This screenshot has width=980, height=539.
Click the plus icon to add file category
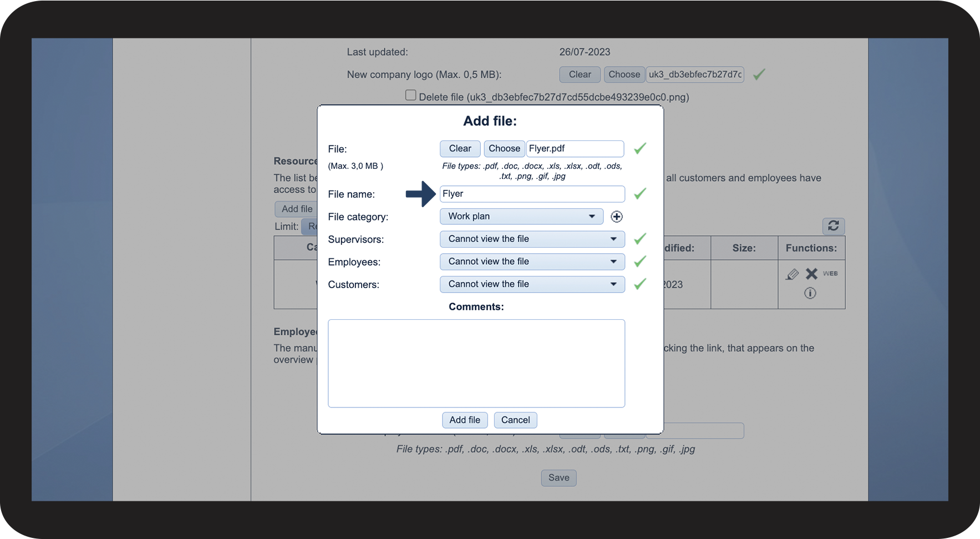[616, 216]
